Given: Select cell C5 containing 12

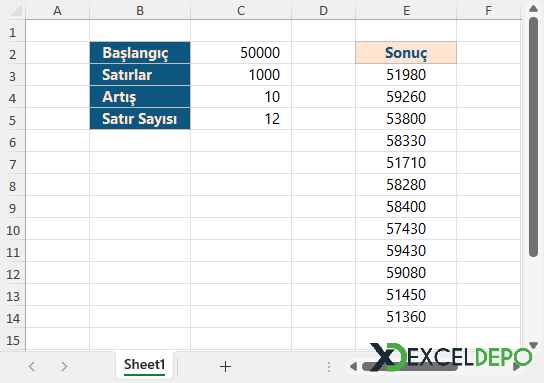Looking at the screenshot, I should click(241, 119).
